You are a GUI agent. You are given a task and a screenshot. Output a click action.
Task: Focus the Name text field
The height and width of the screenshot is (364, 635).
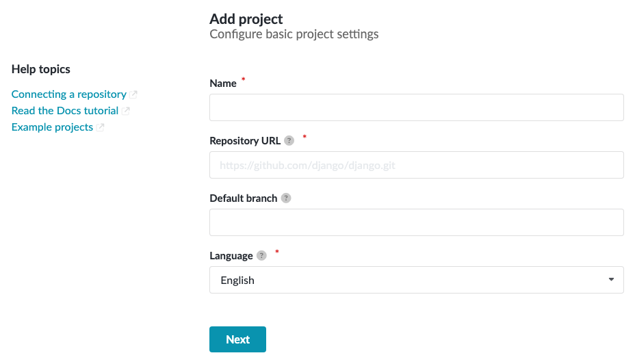coord(416,107)
